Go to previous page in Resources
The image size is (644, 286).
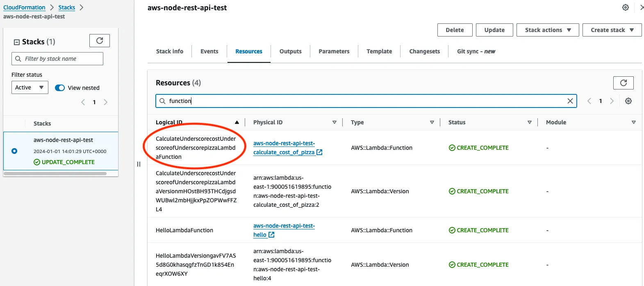[x=589, y=101]
